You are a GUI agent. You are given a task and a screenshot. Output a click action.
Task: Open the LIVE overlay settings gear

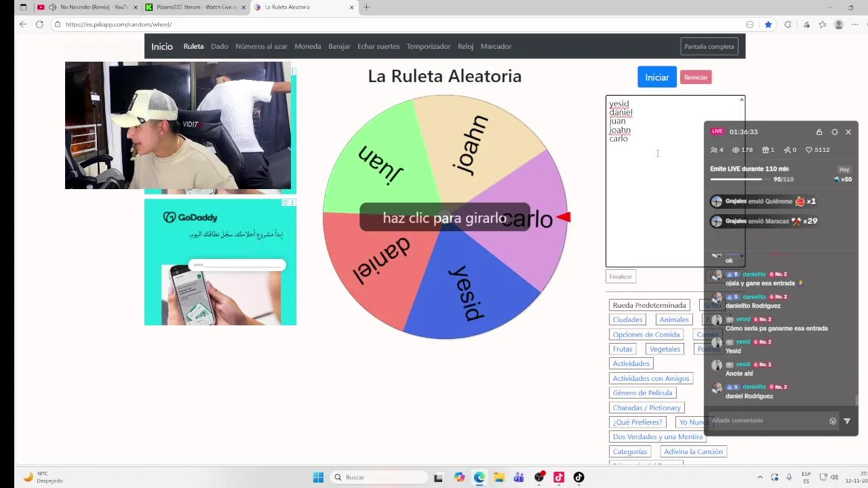coord(835,132)
